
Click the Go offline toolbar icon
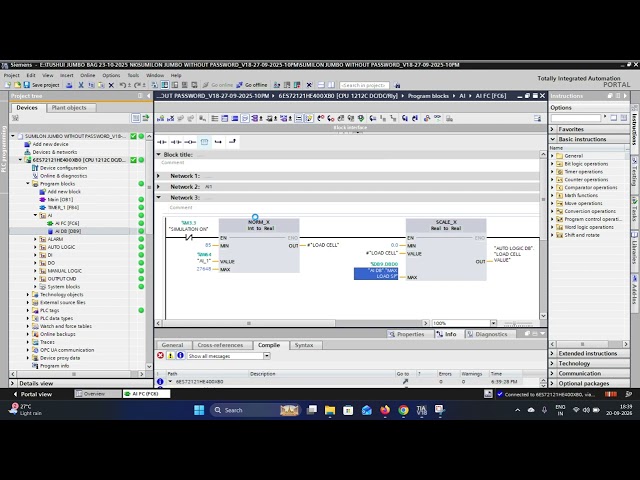[240, 85]
